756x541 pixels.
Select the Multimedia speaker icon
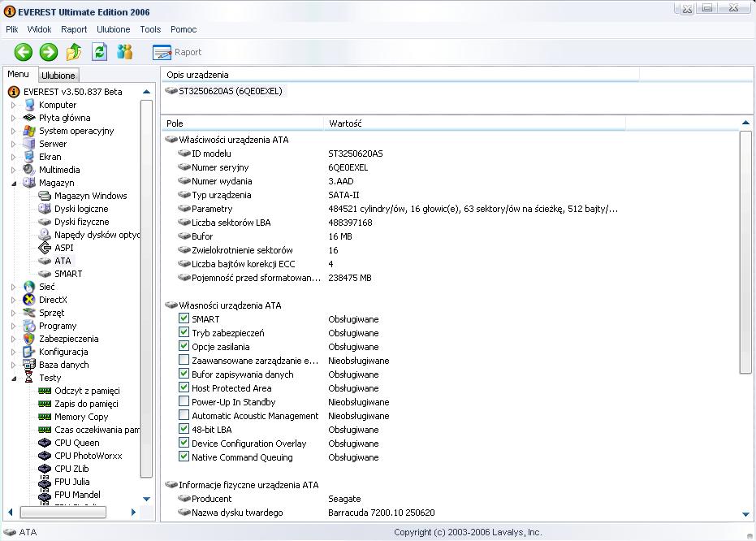(29, 170)
